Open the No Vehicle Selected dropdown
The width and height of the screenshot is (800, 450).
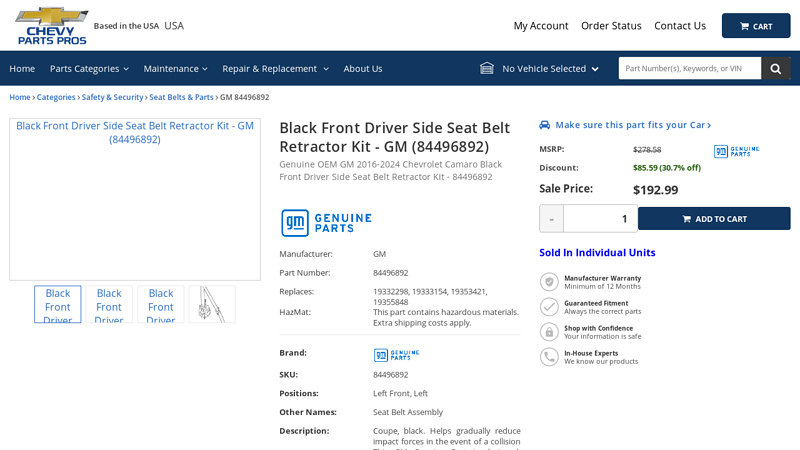coord(549,68)
